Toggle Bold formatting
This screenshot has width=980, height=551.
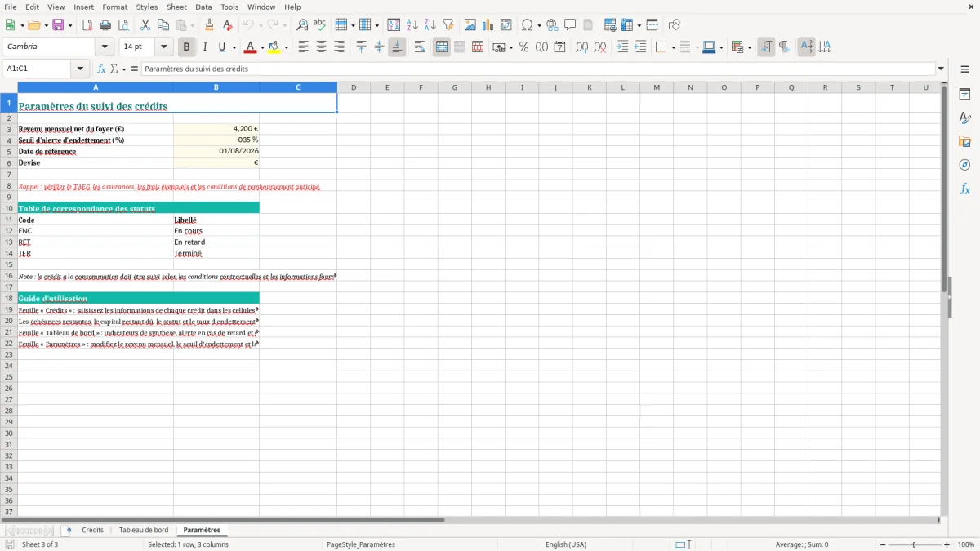(x=186, y=47)
